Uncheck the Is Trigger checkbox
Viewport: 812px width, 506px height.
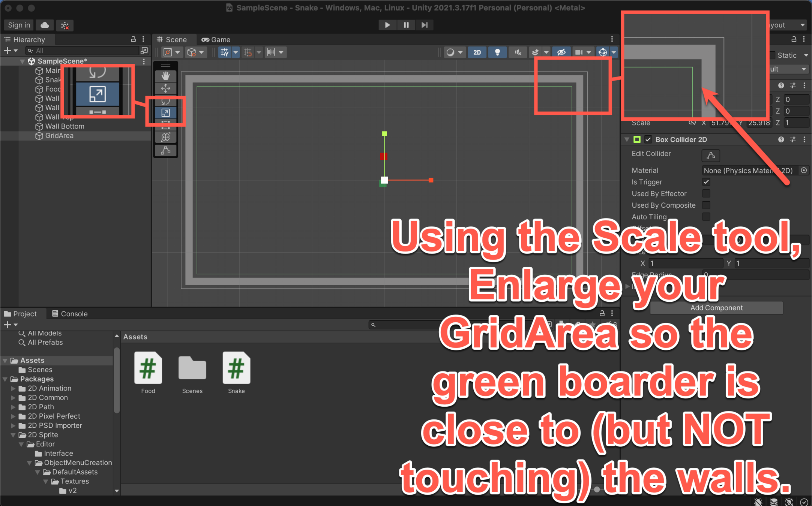click(x=706, y=182)
